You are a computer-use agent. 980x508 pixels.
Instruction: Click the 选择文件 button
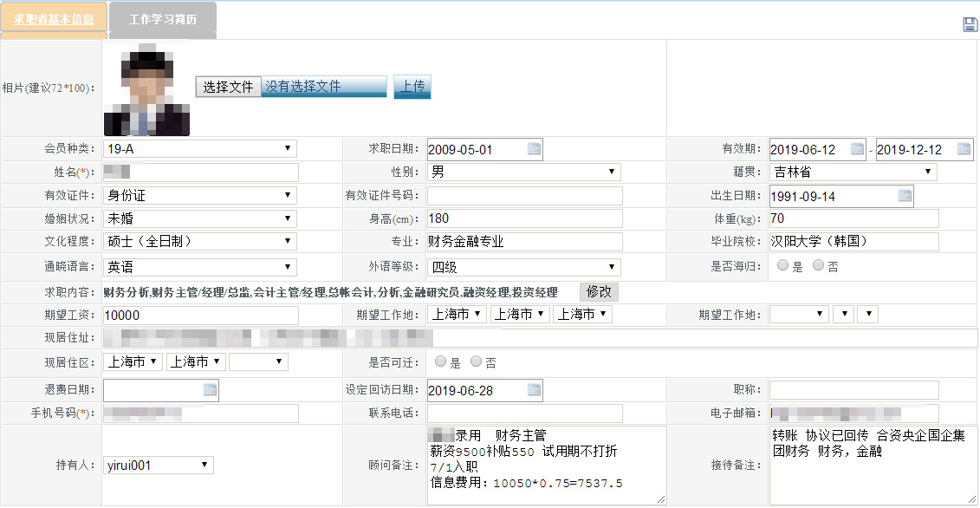(228, 87)
